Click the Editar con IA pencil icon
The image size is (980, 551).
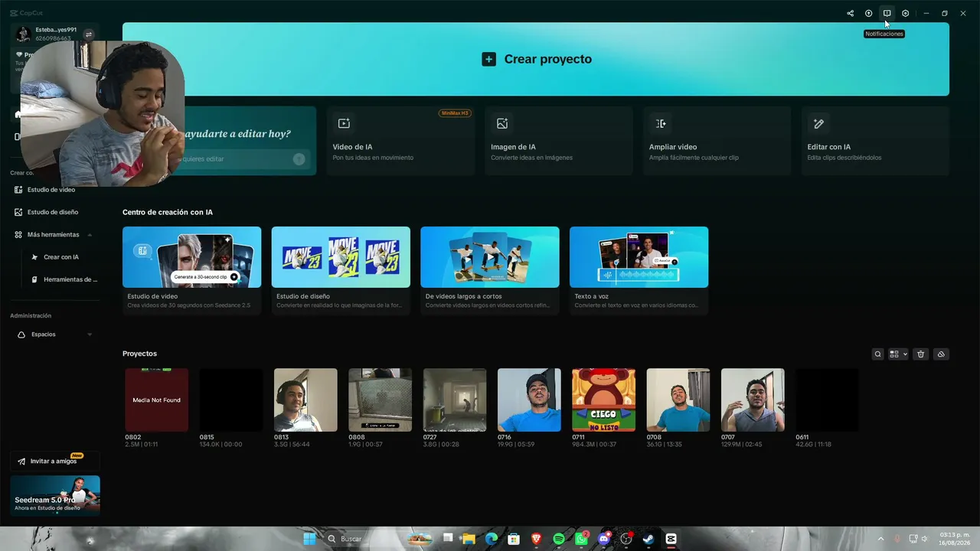[818, 123]
